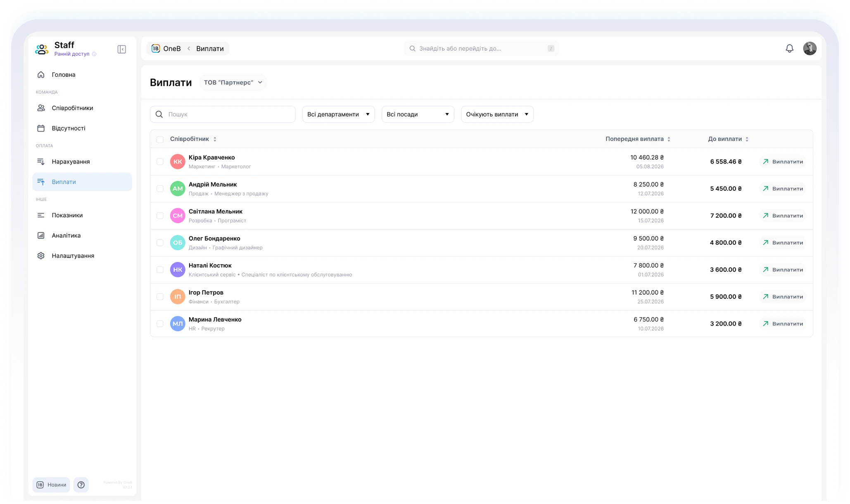Toggle select-all checkbox in table header
850x504 pixels.
click(160, 139)
